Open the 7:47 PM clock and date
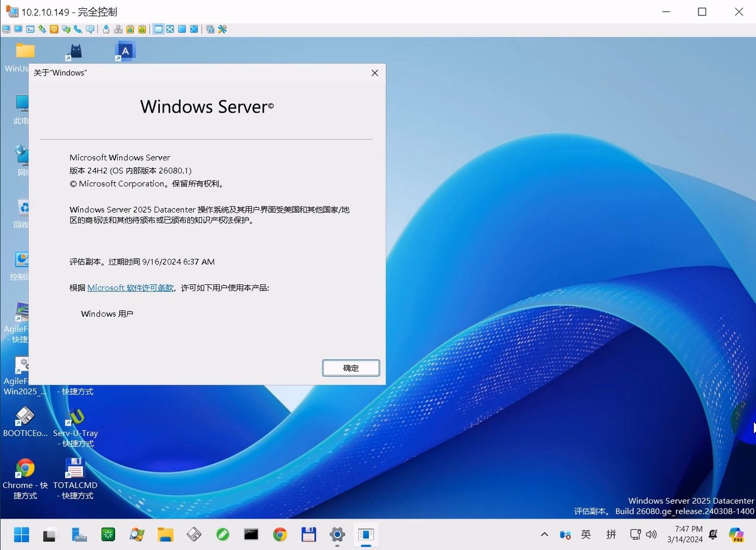This screenshot has height=550, width=756. (x=685, y=534)
